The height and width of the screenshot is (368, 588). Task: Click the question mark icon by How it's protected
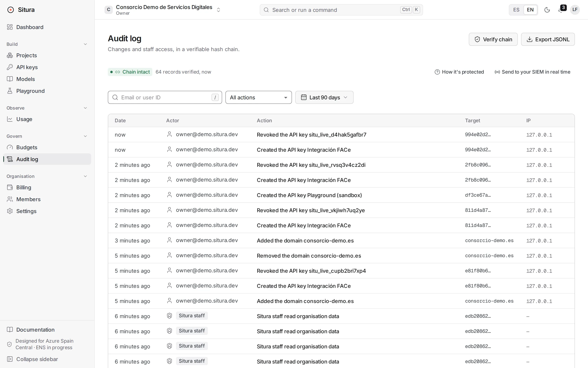(437, 72)
